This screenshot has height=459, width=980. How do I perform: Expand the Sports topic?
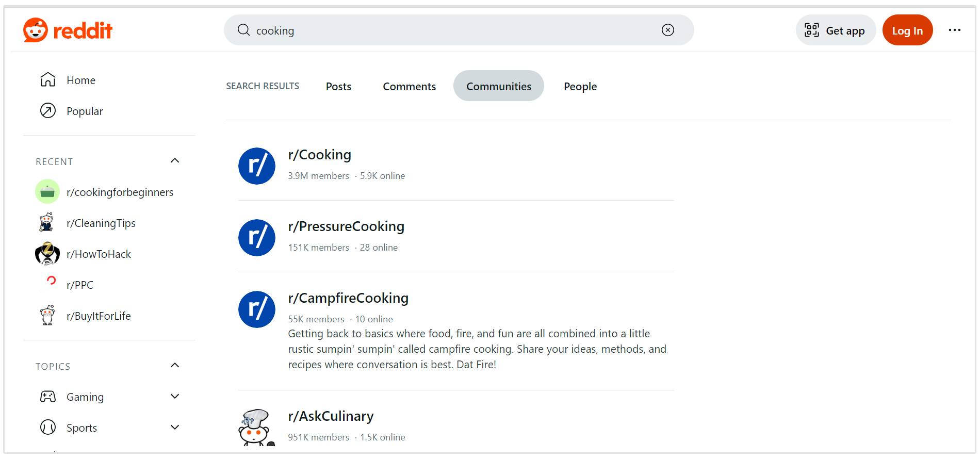175,428
